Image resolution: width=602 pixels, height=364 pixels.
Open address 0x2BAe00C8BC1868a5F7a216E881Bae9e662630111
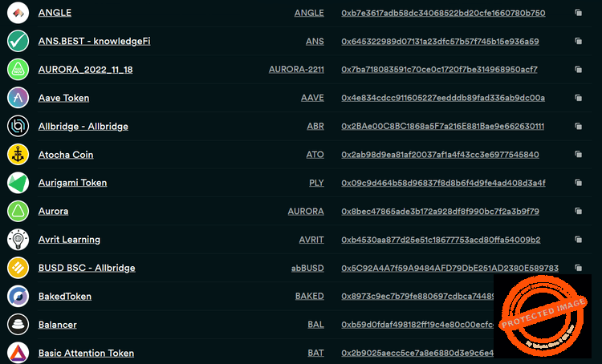442,126
